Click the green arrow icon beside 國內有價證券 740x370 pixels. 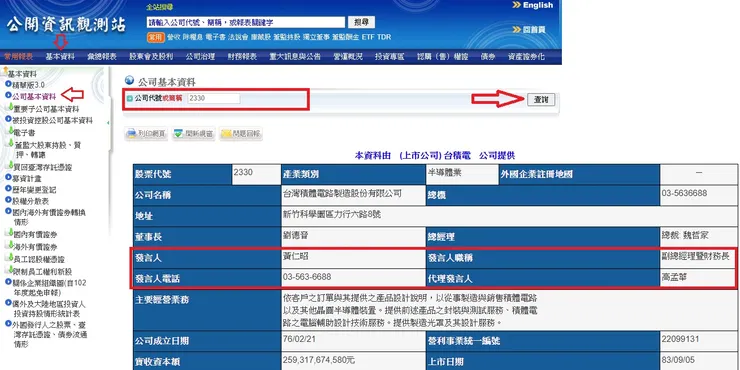click(x=10, y=233)
